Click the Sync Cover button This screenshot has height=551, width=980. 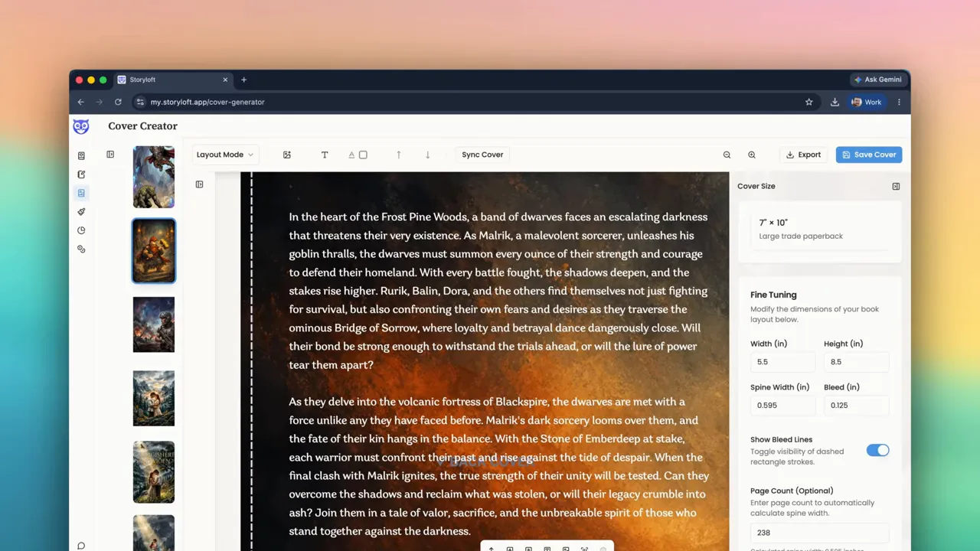coord(482,155)
